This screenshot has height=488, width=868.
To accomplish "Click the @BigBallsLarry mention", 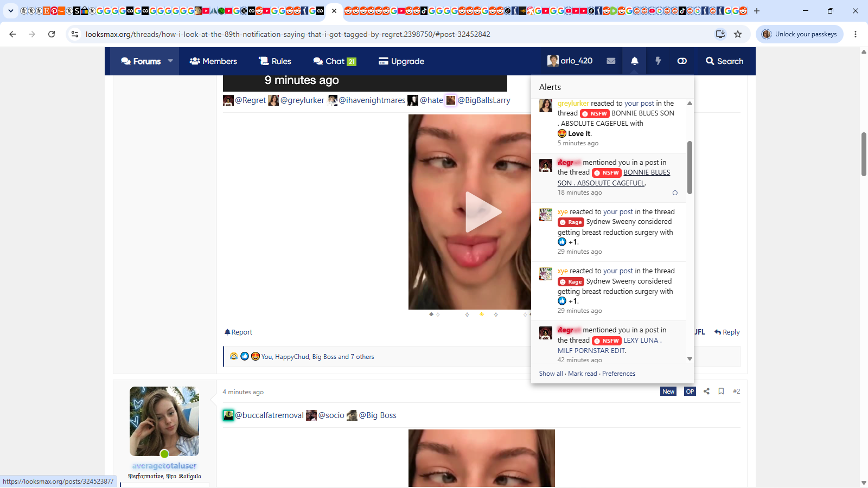I will coord(484,100).
